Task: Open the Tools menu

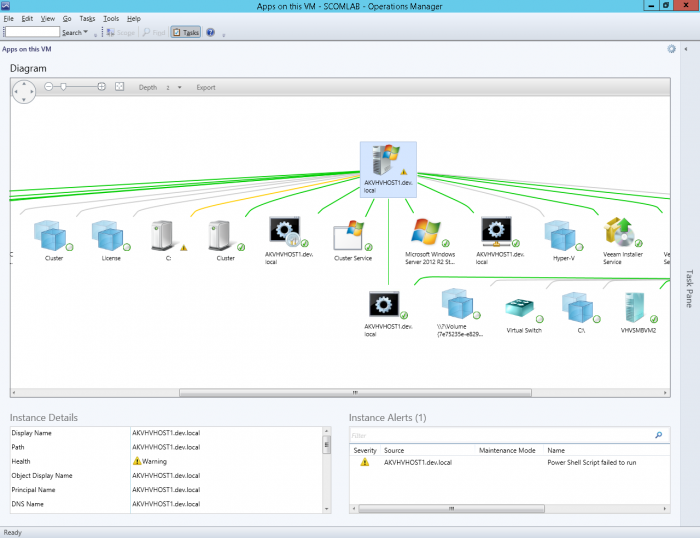Action: tap(111, 18)
